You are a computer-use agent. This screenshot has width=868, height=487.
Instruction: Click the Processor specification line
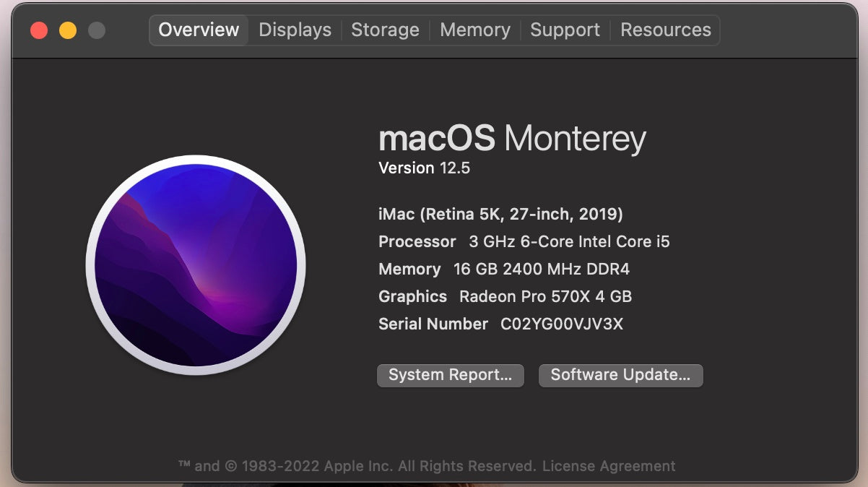pos(524,241)
